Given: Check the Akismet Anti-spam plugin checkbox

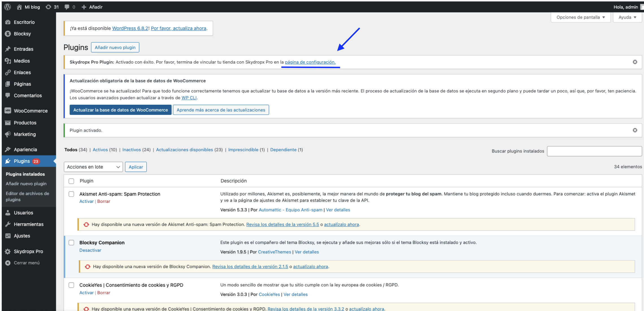Looking at the screenshot, I should [71, 194].
